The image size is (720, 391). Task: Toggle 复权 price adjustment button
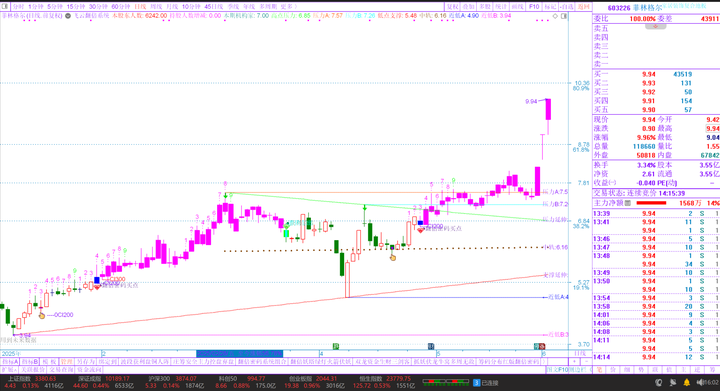(453, 6)
